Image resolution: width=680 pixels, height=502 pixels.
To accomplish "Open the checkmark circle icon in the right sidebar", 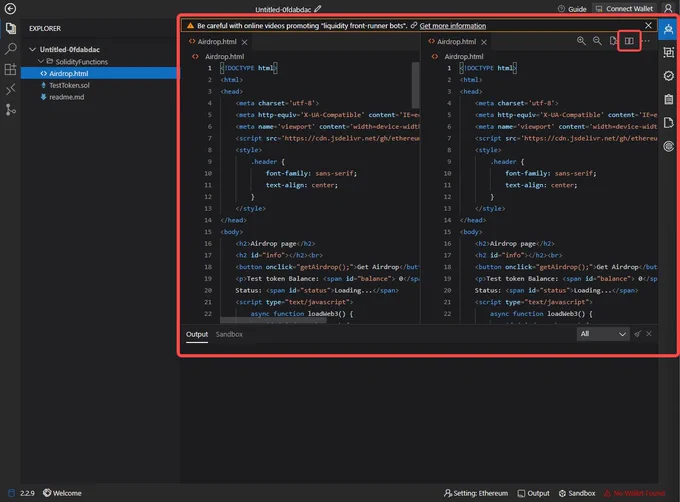I will [x=668, y=76].
